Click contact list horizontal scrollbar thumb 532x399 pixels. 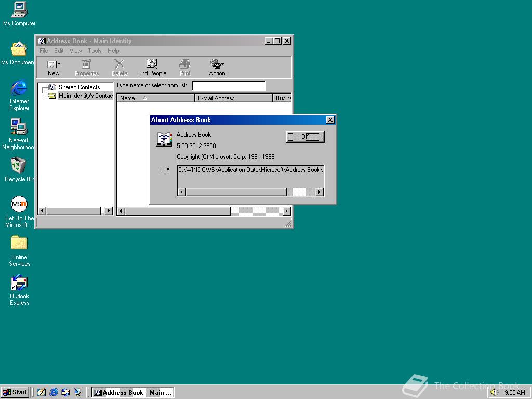[x=178, y=211]
